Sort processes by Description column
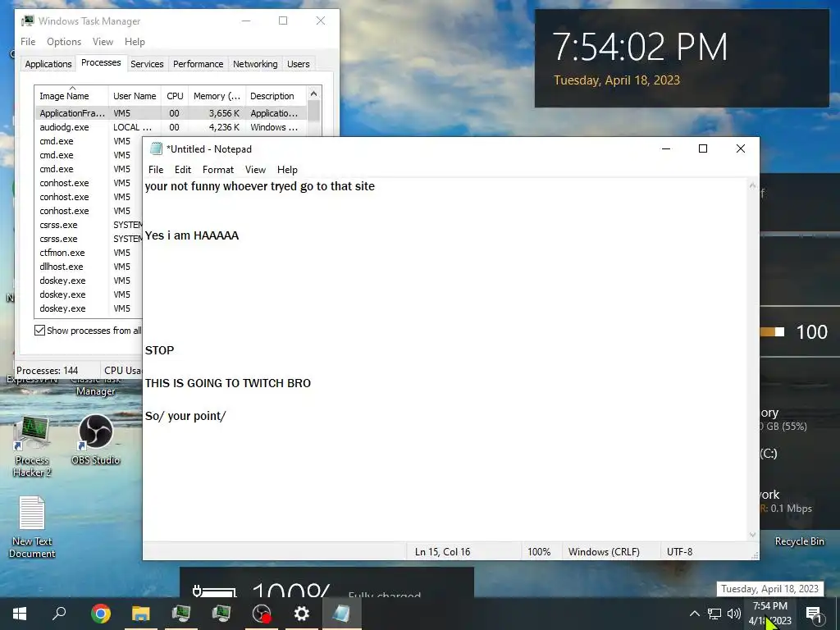The height and width of the screenshot is (630, 840). (x=276, y=96)
